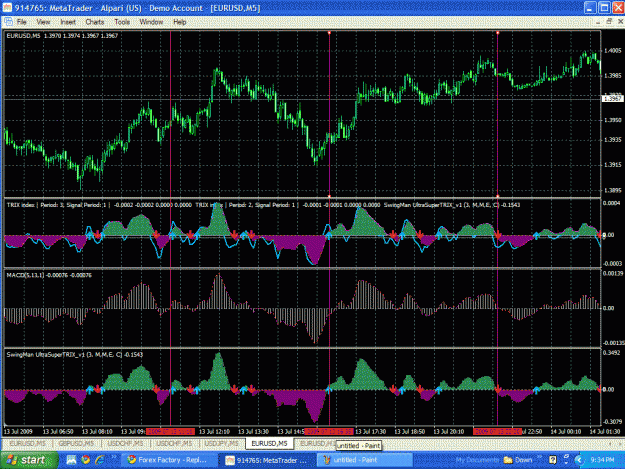Click the EURUSD,M5 price header in chart

point(62,35)
